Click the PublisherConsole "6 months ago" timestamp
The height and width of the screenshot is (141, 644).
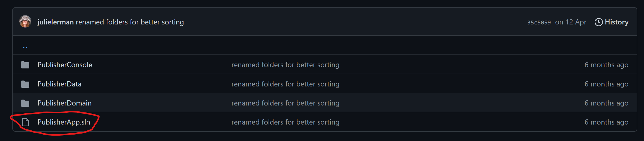click(606, 65)
